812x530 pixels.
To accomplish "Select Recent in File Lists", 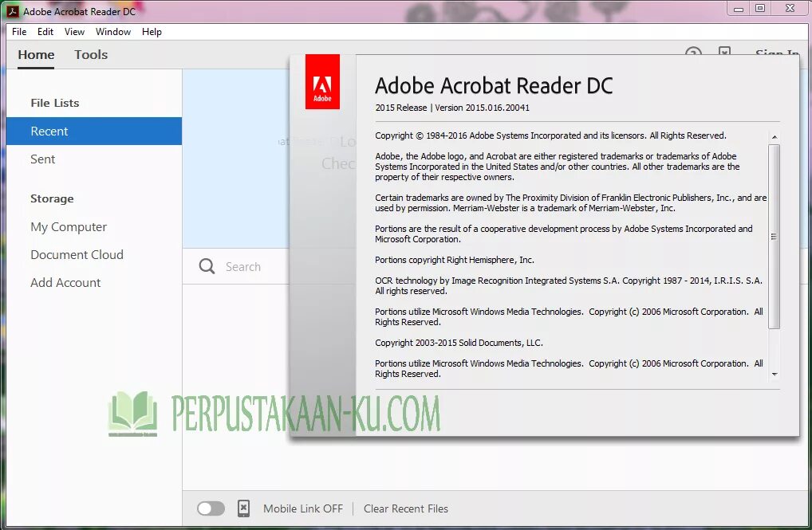I will (94, 131).
